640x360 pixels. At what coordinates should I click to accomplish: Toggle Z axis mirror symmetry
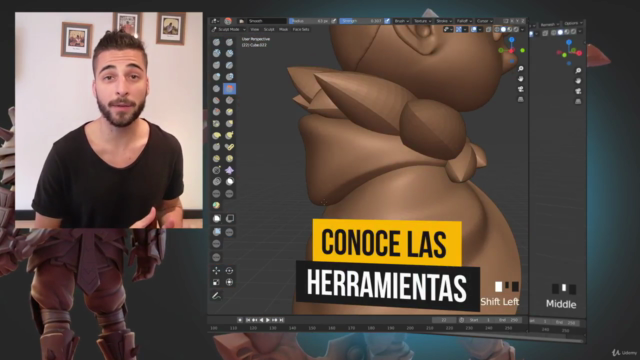[x=523, y=21]
